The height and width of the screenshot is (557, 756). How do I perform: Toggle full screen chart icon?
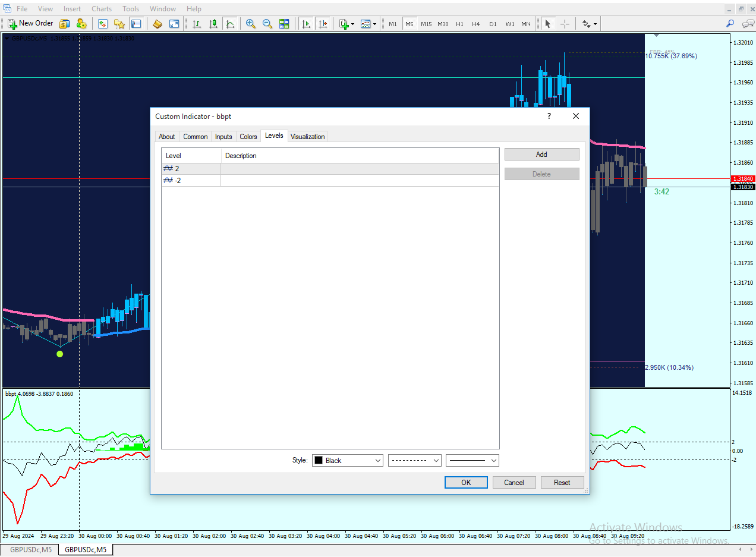(x=174, y=24)
